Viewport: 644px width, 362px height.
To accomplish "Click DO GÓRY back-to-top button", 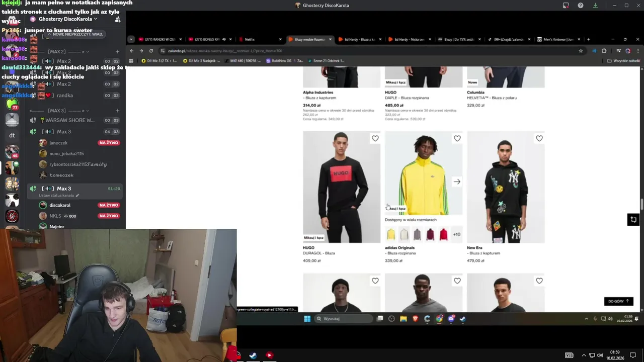I will pyautogui.click(x=618, y=301).
